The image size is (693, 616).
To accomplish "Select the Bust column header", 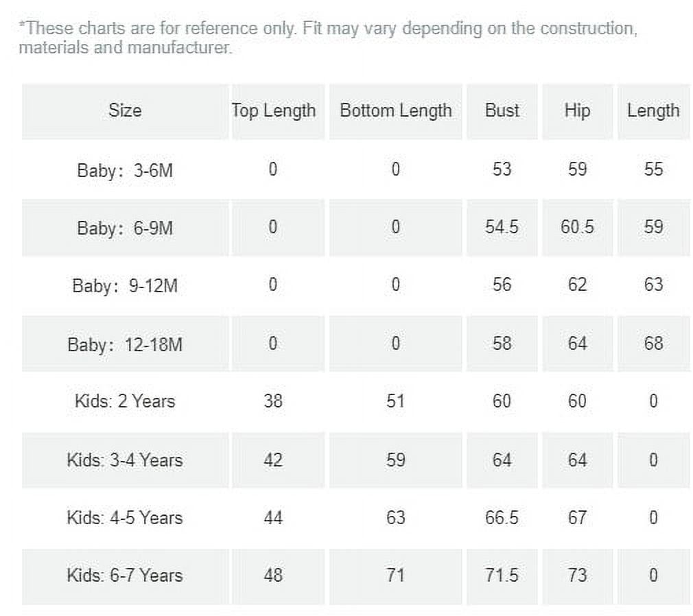I will pyautogui.click(x=502, y=111).
